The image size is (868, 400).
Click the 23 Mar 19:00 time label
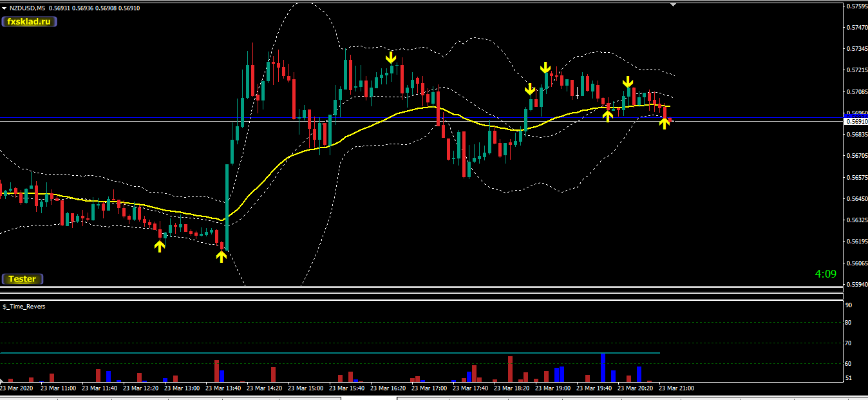[x=552, y=388]
